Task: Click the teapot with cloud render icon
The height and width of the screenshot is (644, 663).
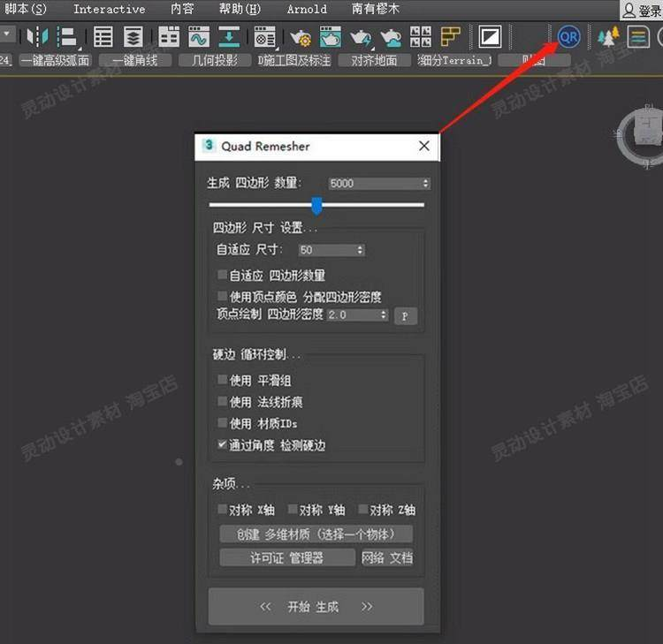Action: (391, 37)
